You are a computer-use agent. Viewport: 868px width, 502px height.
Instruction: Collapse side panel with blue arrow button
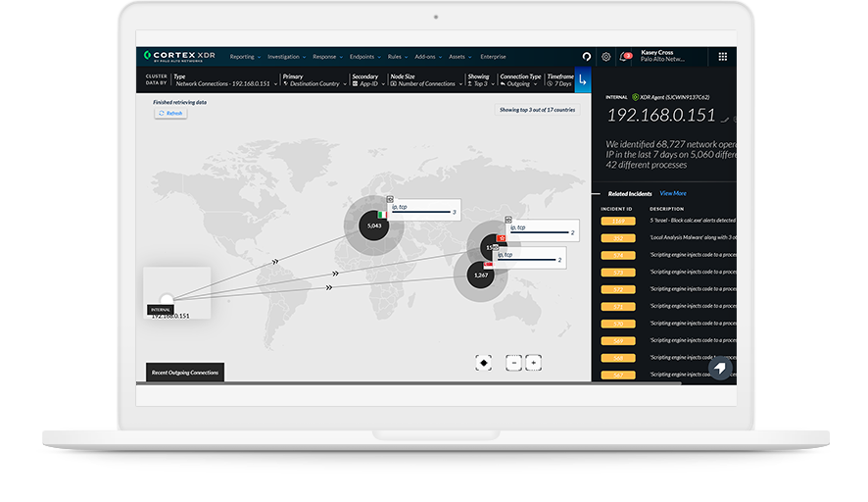(x=583, y=79)
